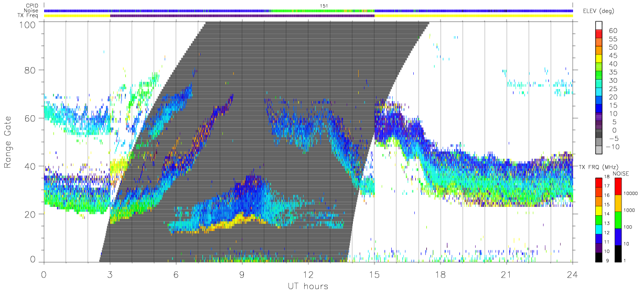Click tick label '100' on Range Gate axis
Image resolution: width=644 pixels, height=297 pixels.
click(x=28, y=25)
